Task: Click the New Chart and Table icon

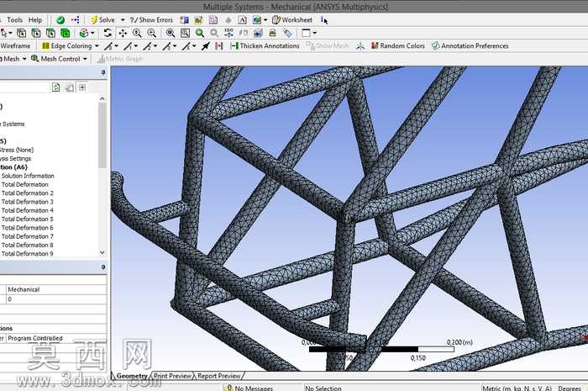Action: [198, 20]
